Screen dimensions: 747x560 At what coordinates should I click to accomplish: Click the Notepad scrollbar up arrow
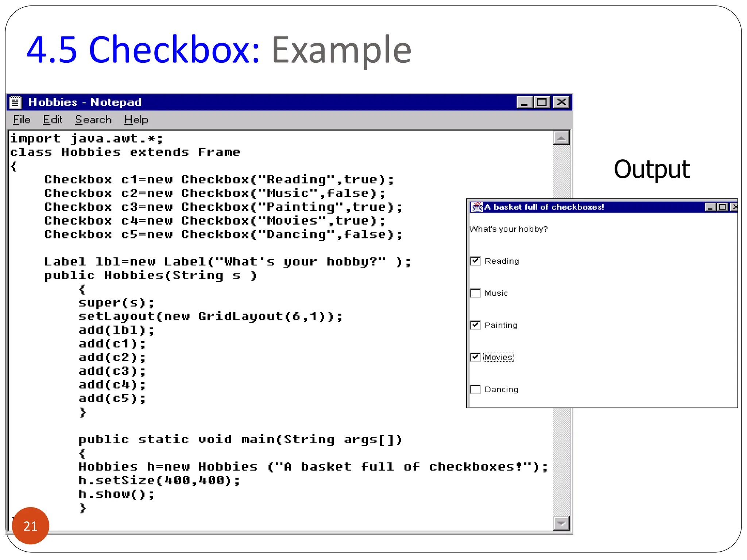(x=561, y=138)
